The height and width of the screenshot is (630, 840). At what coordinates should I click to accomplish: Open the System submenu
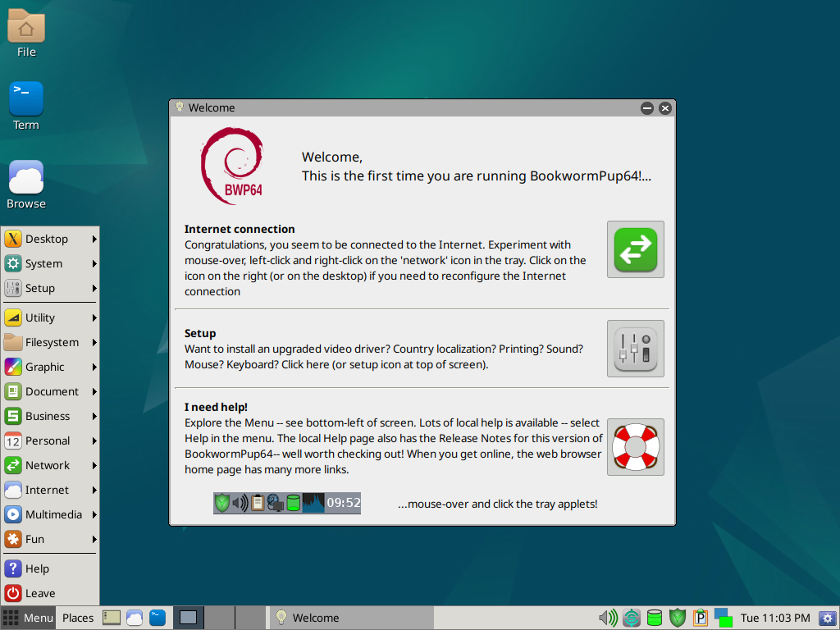coord(50,263)
